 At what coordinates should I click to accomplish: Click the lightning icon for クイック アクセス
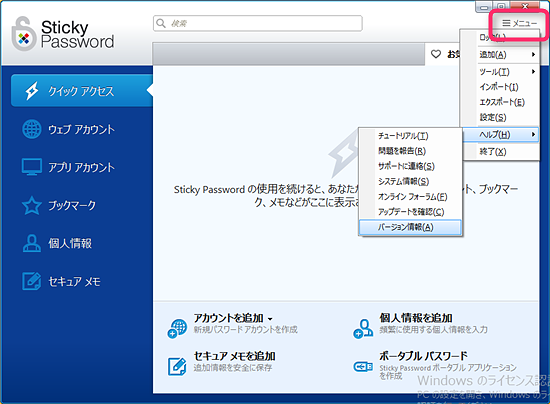pyautogui.click(x=32, y=91)
